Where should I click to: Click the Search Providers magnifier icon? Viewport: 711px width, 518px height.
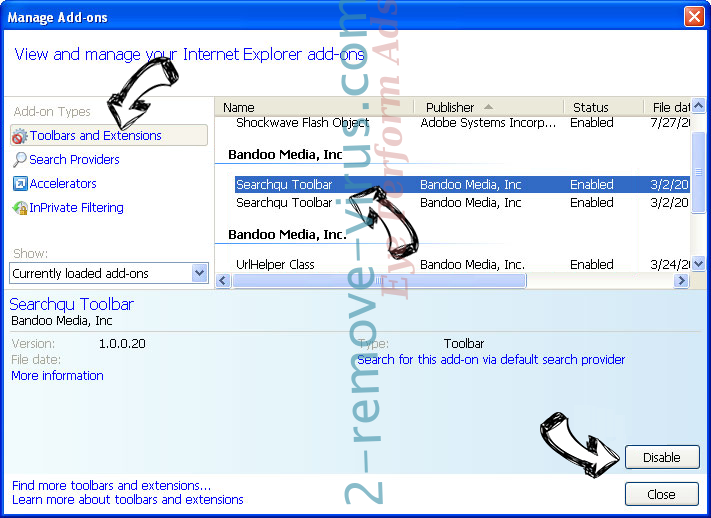coord(19,160)
